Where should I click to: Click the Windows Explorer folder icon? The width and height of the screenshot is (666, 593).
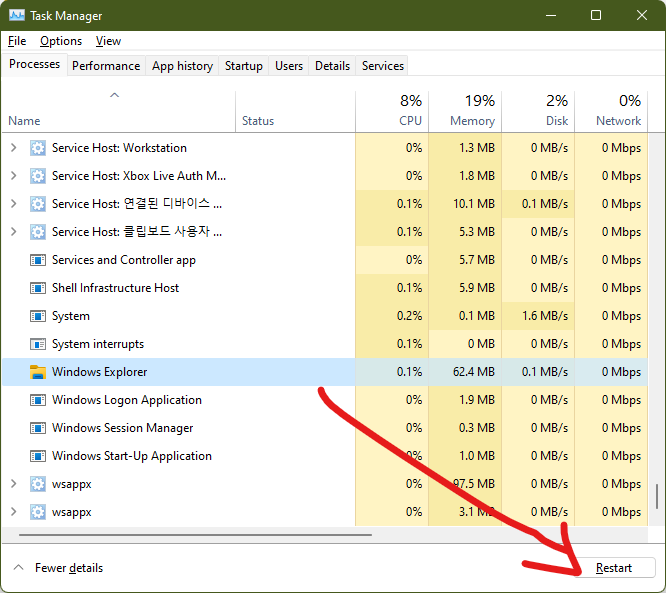pos(38,372)
